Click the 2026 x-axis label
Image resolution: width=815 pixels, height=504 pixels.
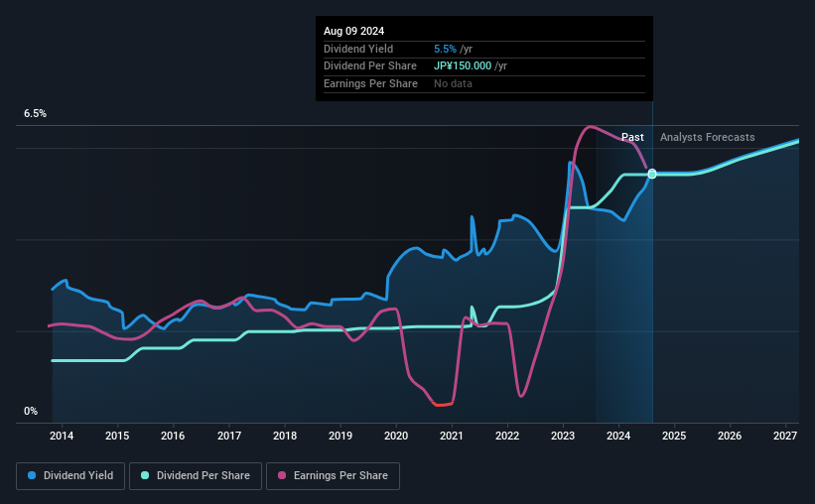coord(730,436)
